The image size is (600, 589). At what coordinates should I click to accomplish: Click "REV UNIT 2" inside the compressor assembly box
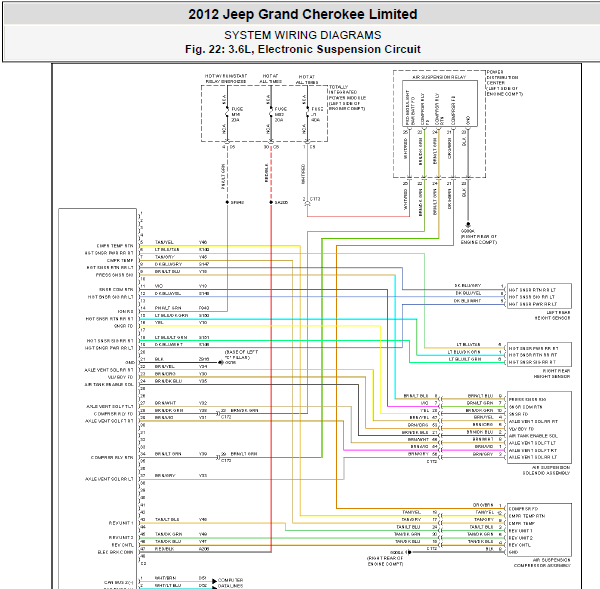click(521, 538)
